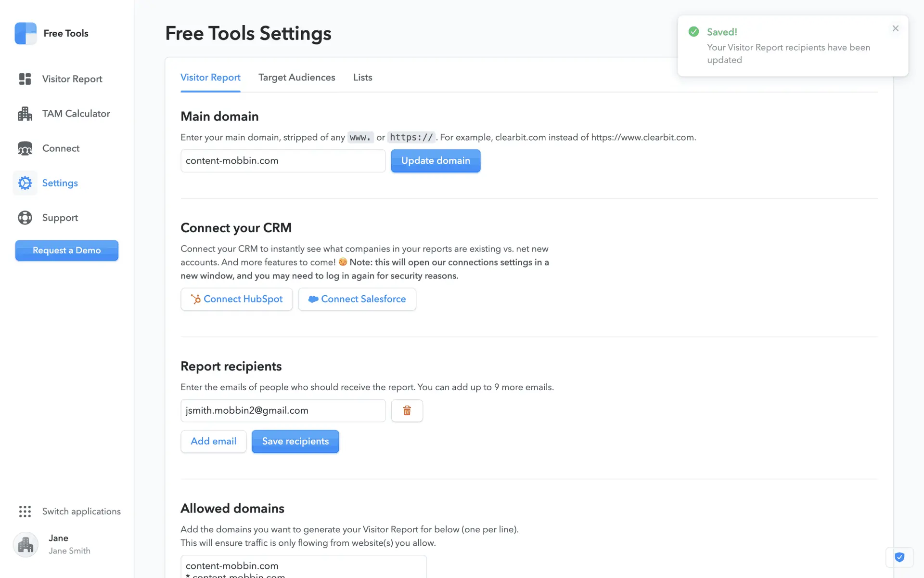
Task: Click into the main domain field
Action: point(282,161)
